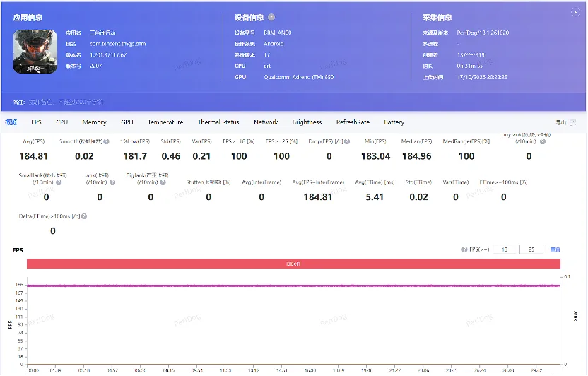This screenshot has width=588, height=376.
Task: Click the help icon beside 设备信息
Action: click(x=271, y=17)
